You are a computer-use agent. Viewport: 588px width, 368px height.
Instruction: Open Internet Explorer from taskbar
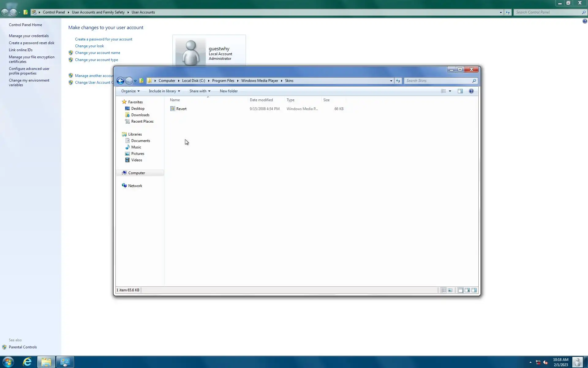tap(27, 362)
